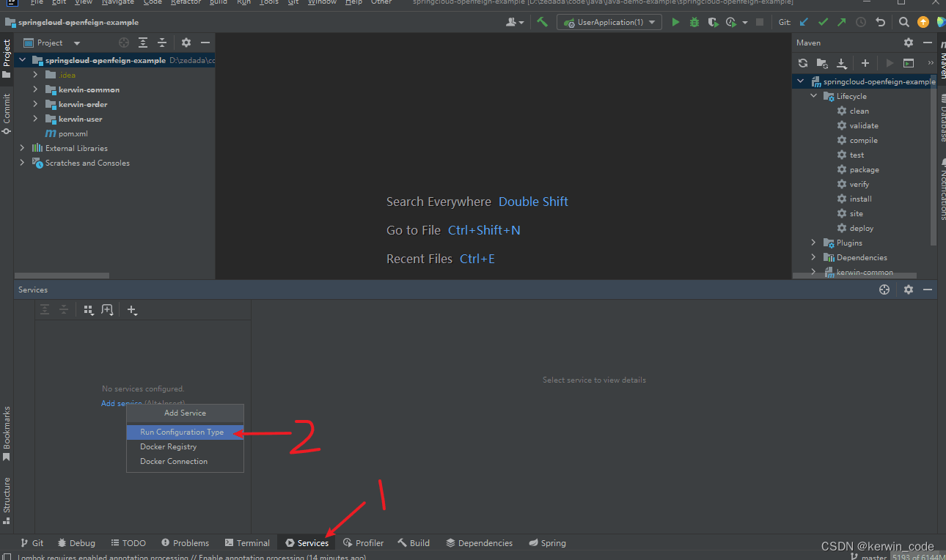Viewport: 946px width, 560px height.
Task: Click the Search Everywhere magnifier icon
Action: (x=903, y=22)
